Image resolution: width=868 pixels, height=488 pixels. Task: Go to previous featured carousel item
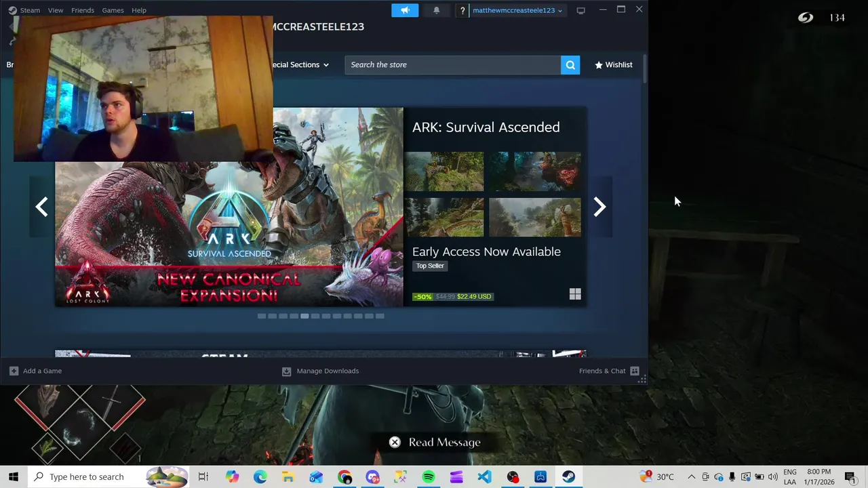coord(42,207)
